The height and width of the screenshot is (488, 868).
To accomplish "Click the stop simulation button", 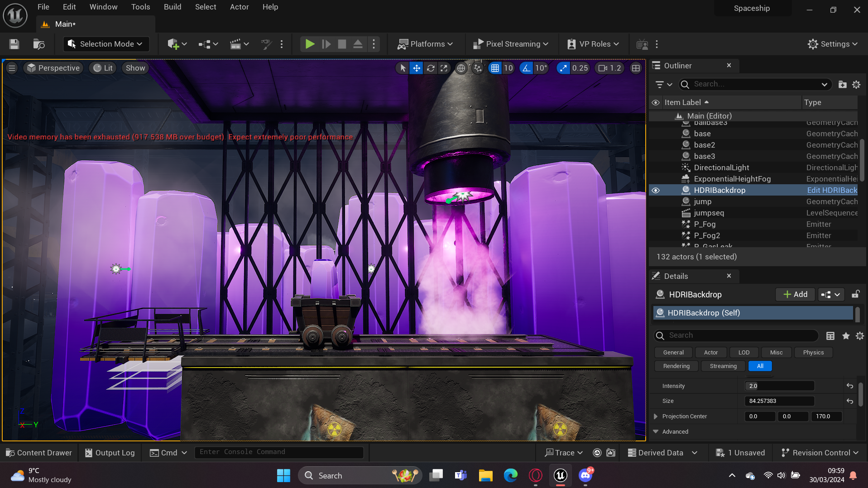I will click(x=342, y=44).
